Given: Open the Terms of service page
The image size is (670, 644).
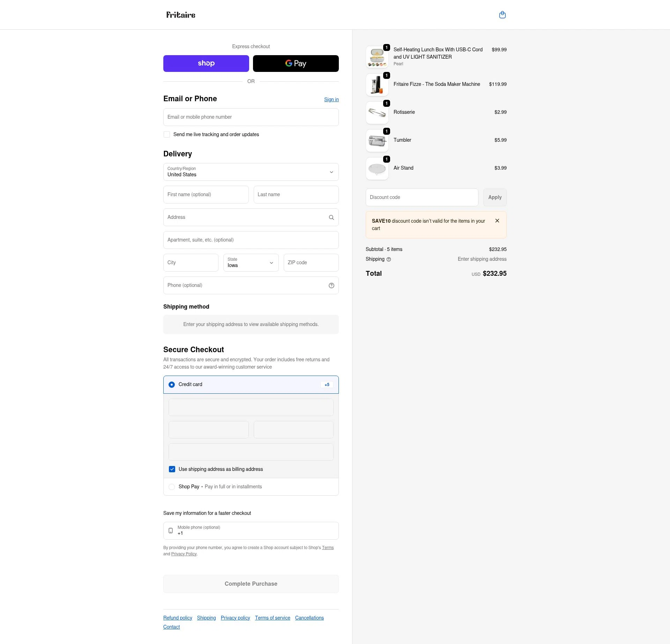Looking at the screenshot, I should coord(273,617).
